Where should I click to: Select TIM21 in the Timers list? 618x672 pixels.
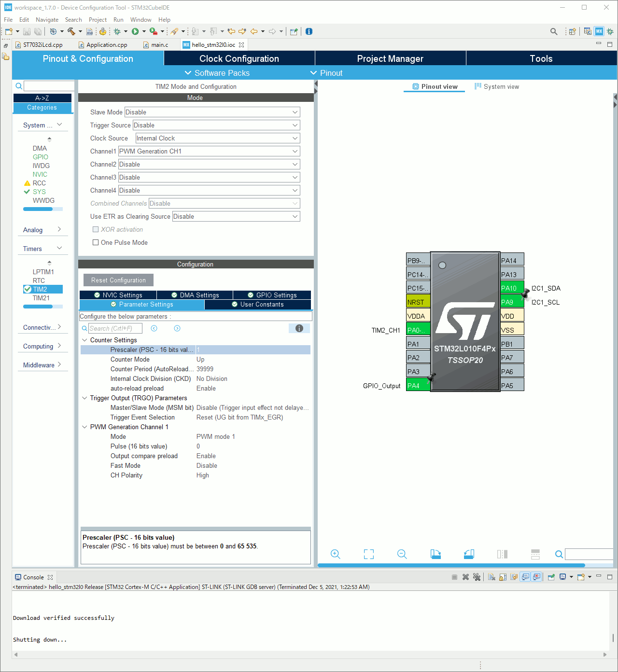pyautogui.click(x=42, y=298)
